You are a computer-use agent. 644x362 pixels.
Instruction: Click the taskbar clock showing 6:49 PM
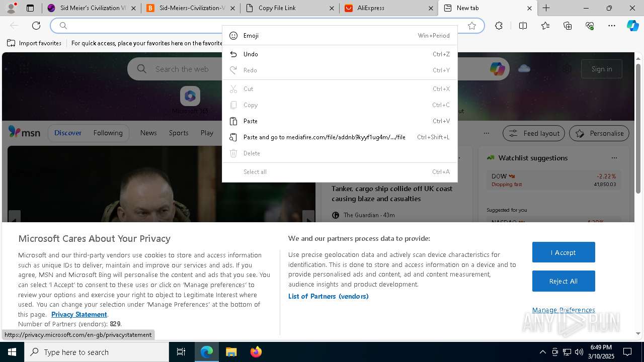click(x=601, y=352)
